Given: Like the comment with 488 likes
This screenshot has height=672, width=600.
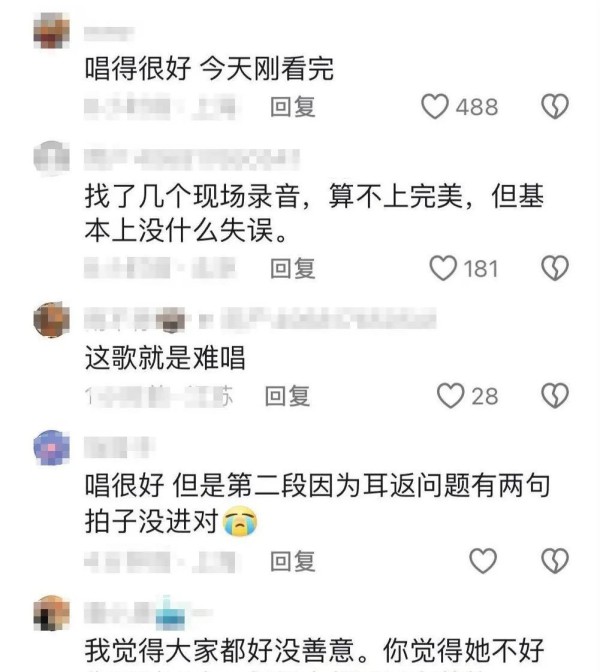Looking at the screenshot, I should pyautogui.click(x=435, y=106).
